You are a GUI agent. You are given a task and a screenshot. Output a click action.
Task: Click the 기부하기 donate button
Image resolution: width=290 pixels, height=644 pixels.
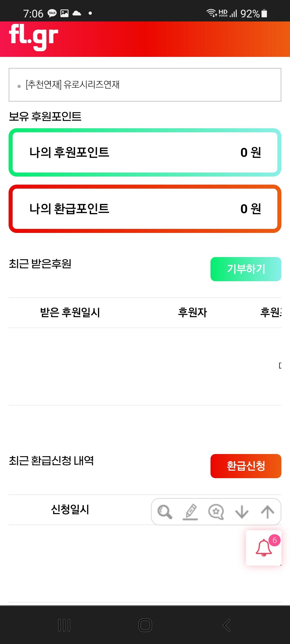(x=246, y=269)
